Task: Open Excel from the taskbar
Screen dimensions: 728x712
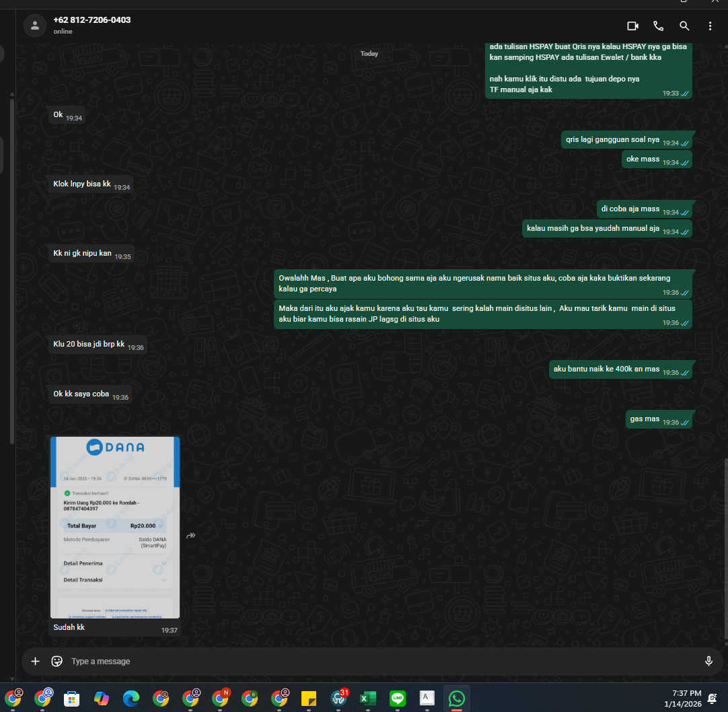Action: pos(368,698)
